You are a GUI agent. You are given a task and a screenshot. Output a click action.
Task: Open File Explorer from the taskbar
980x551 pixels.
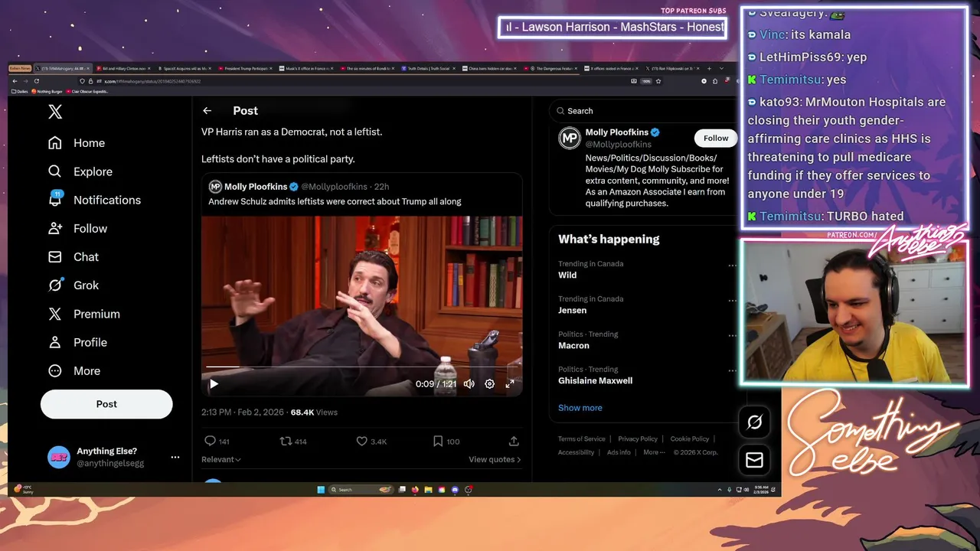(428, 490)
